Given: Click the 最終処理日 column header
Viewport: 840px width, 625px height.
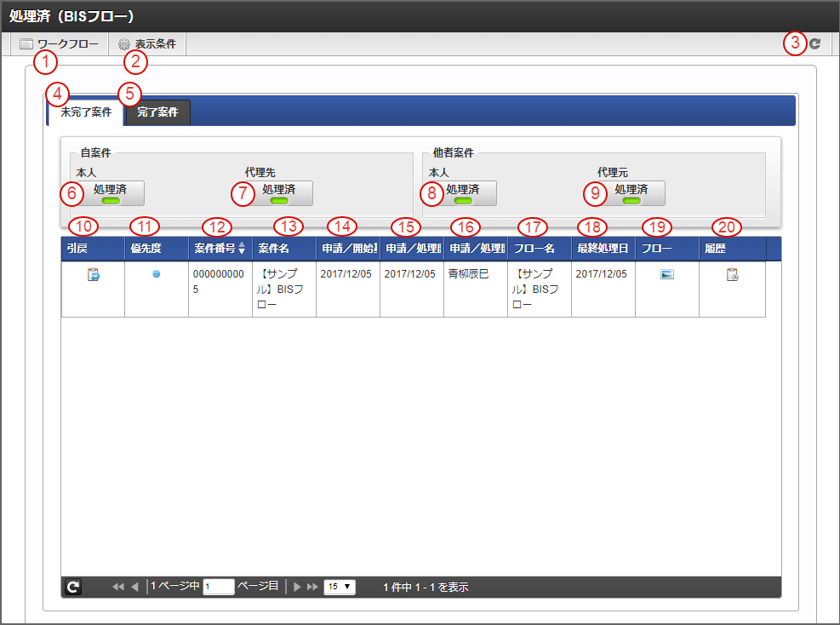Looking at the screenshot, I should [x=603, y=249].
